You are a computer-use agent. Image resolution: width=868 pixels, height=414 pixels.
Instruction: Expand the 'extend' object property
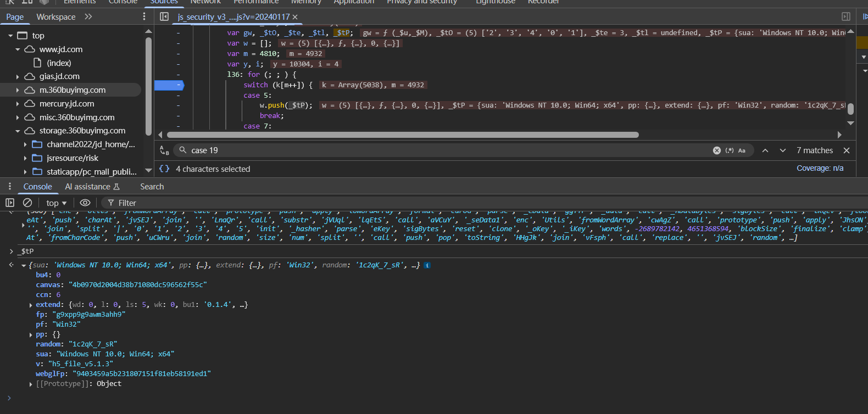tap(31, 305)
